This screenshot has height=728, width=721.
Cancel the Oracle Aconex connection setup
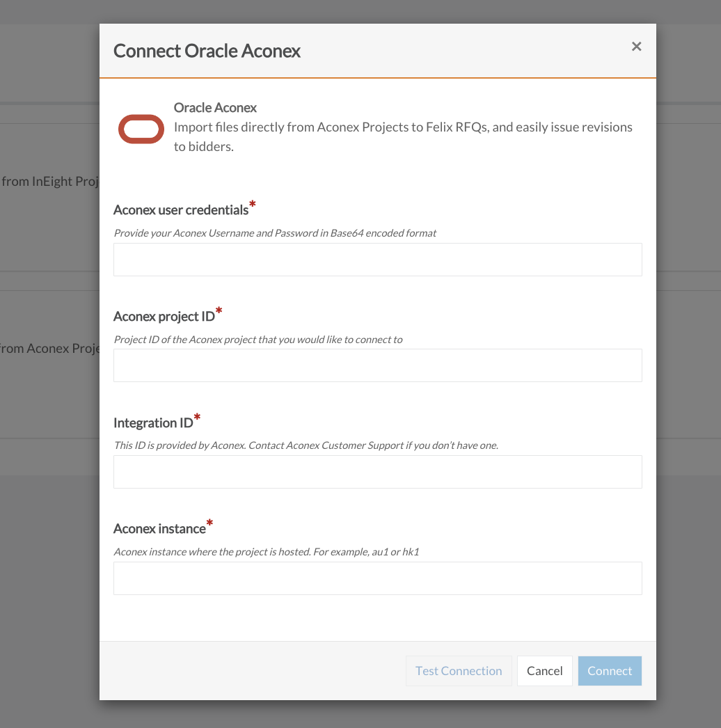(544, 670)
